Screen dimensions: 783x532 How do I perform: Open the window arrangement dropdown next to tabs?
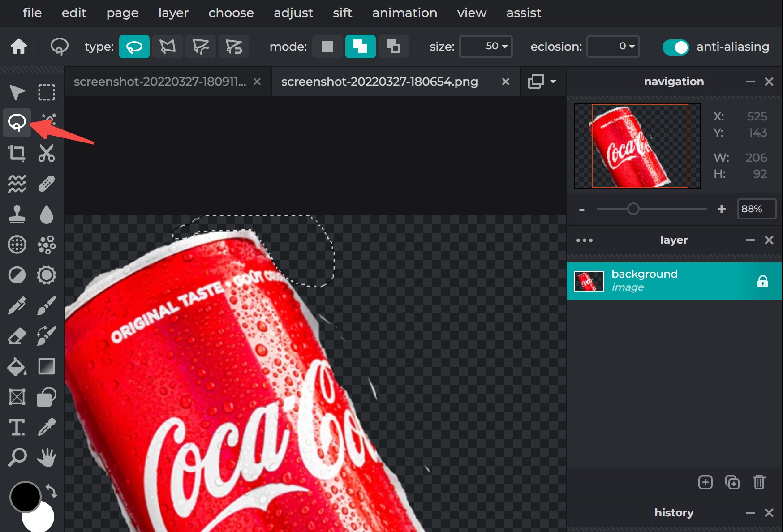(x=543, y=82)
